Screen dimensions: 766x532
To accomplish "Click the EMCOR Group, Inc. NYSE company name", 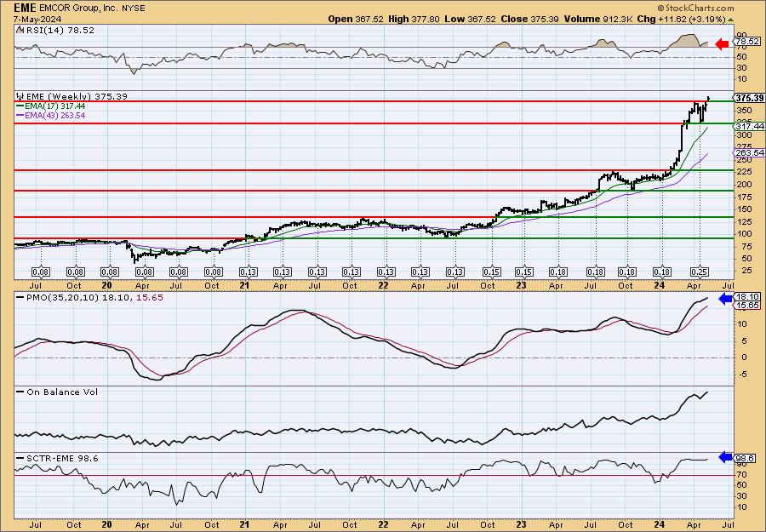I will click(x=92, y=9).
